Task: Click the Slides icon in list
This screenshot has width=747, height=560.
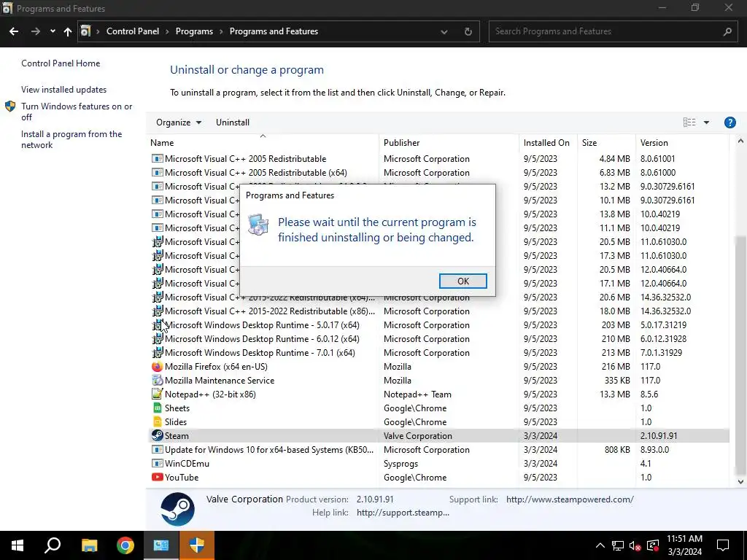Action: (x=158, y=422)
